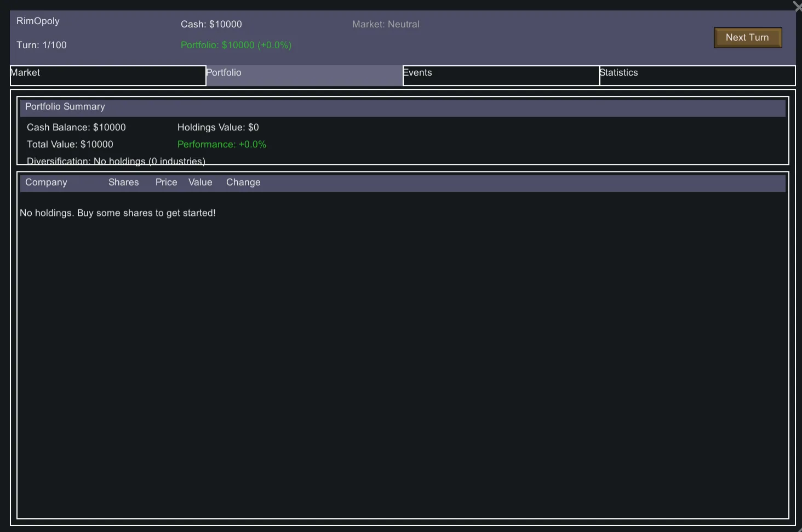Click the Cash Balance: $10000 line
The image size is (802, 532).
point(76,128)
